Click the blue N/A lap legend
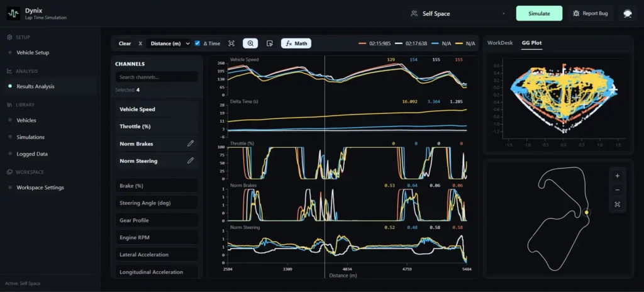Image resolution: width=644 pixels, height=292 pixels. point(441,43)
